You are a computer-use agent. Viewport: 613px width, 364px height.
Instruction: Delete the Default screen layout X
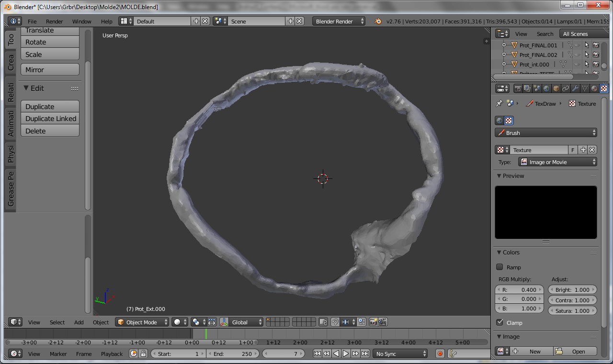click(x=205, y=22)
